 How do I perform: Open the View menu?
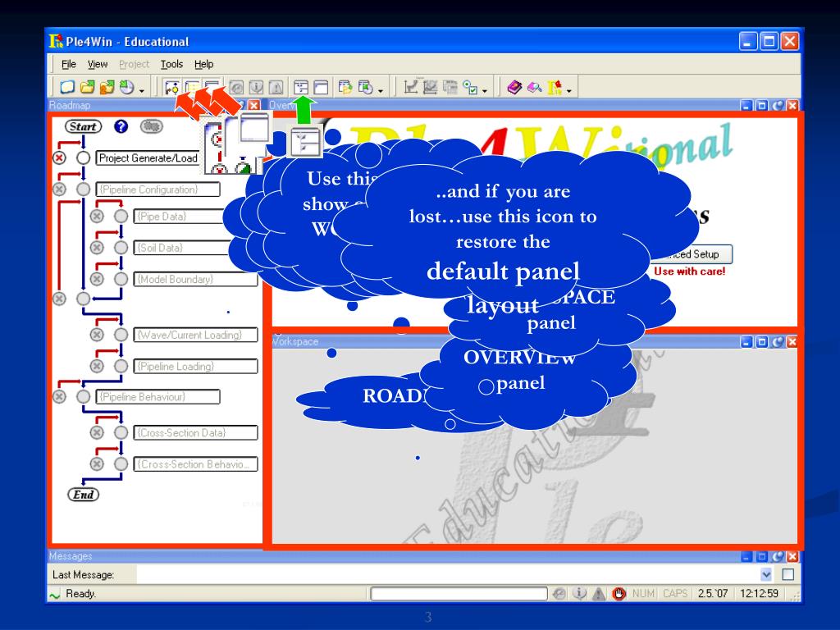(98, 64)
